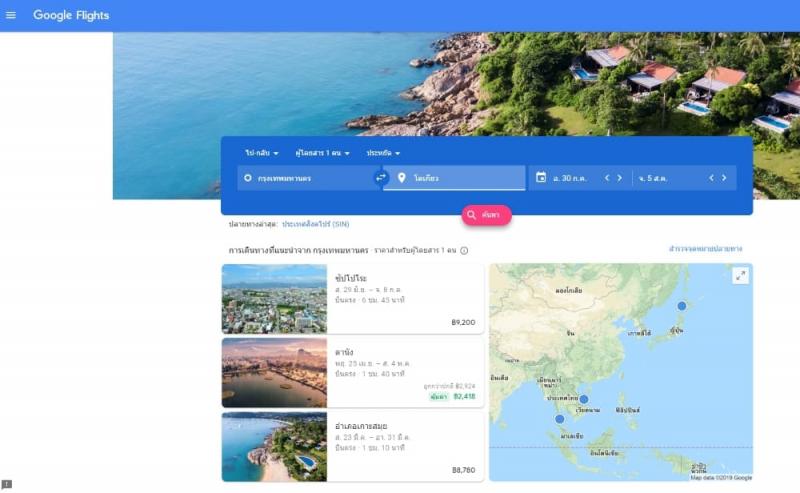800x493 pixels.
Task: Click the map marker in Japan
Action: (682, 306)
